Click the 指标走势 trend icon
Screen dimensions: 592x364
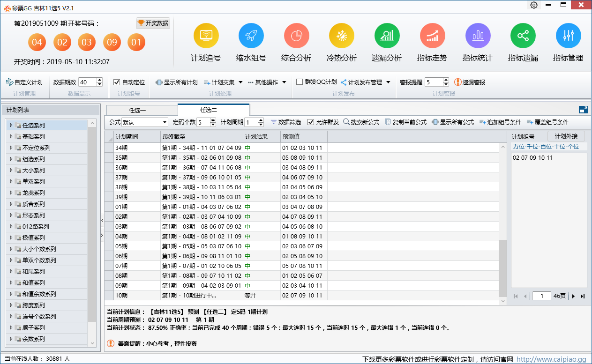(x=432, y=36)
